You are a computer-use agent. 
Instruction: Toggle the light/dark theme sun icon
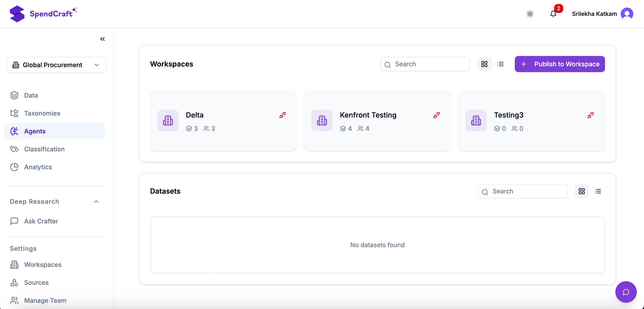530,14
